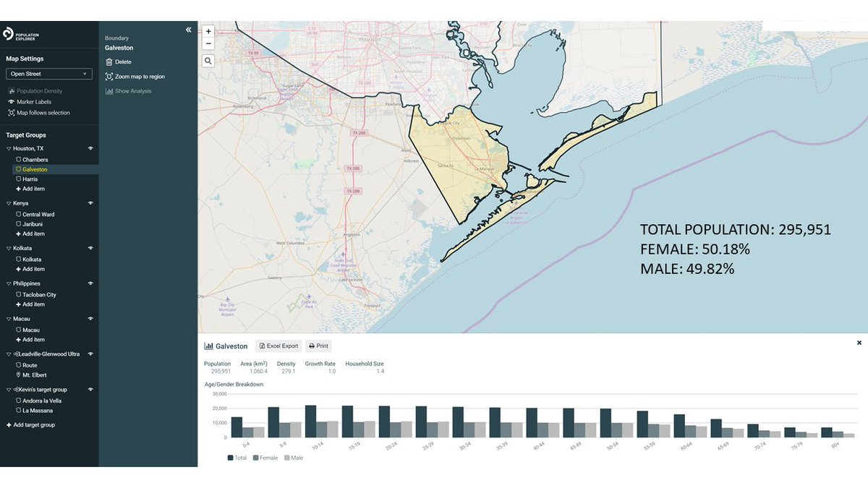Click the Total bar for age 10-14
The image size is (868, 488).
click(311, 421)
